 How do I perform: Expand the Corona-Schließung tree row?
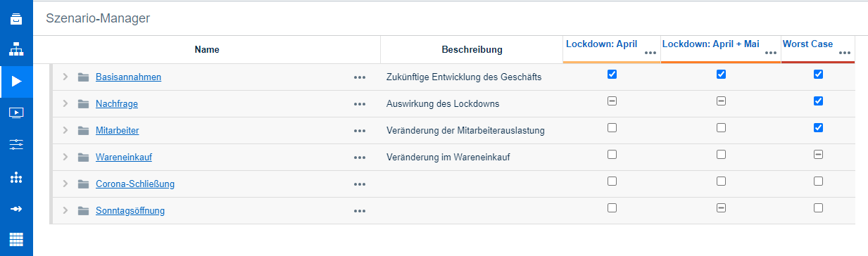(x=65, y=184)
